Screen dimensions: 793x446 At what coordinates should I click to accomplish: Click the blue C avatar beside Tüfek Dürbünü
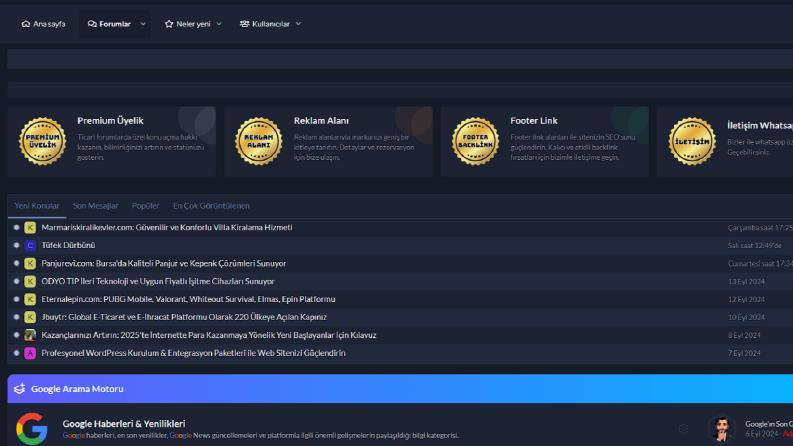coord(30,245)
